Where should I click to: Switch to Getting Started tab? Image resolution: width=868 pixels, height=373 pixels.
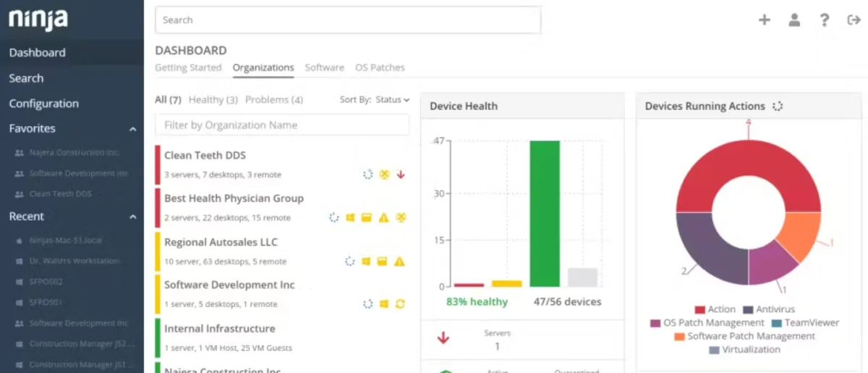click(x=188, y=67)
